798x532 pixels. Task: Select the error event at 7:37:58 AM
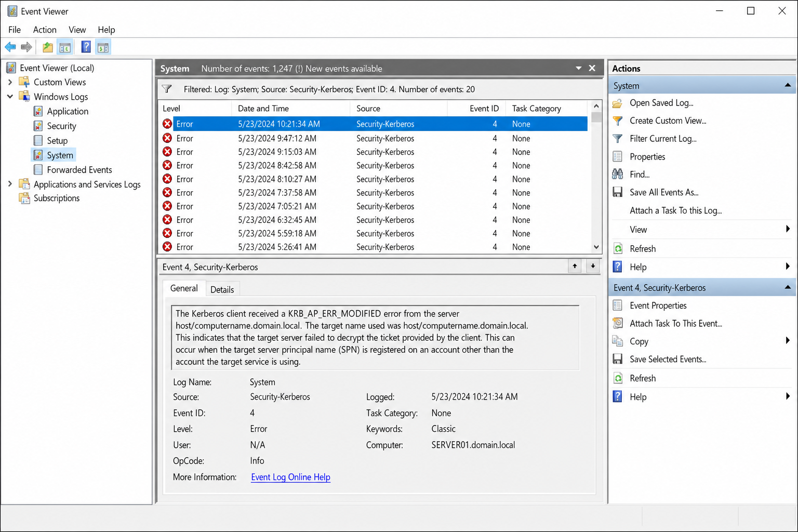pyautogui.click(x=373, y=192)
